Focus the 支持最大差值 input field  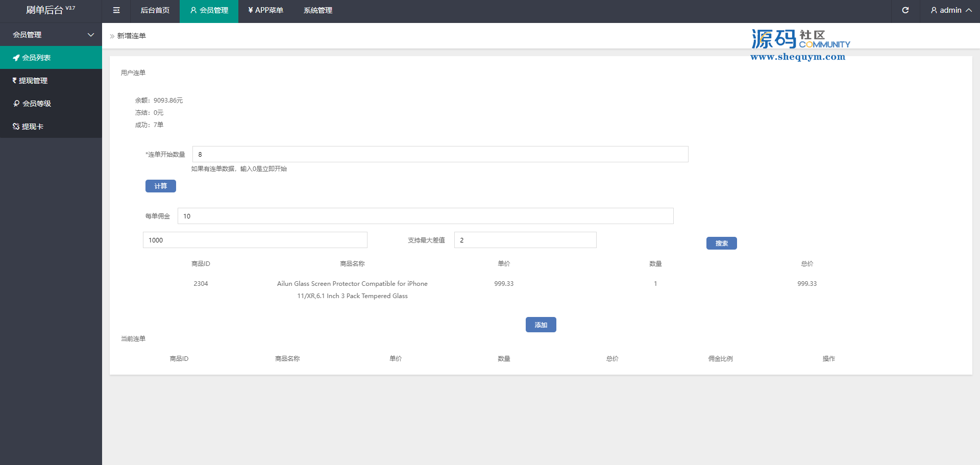pyautogui.click(x=525, y=240)
